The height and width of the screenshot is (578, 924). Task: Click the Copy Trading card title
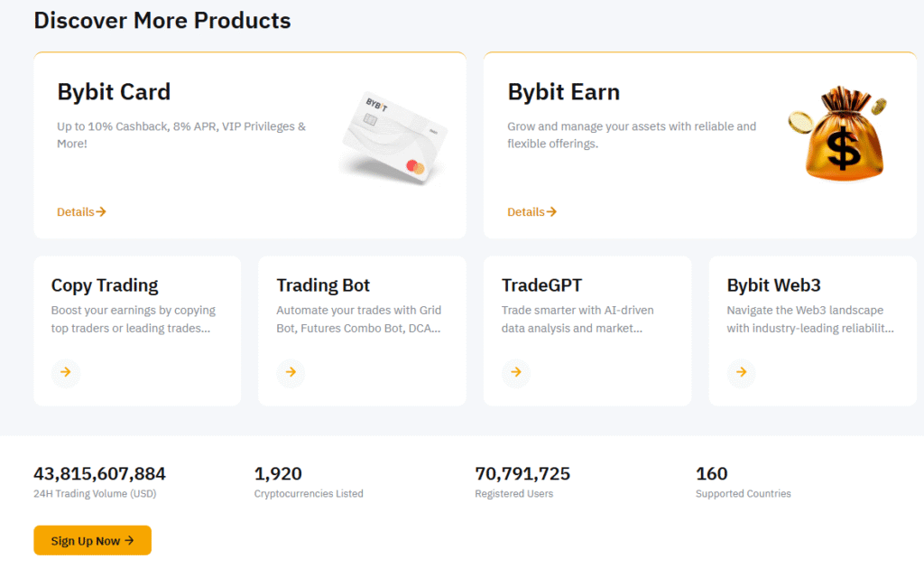[x=105, y=284]
